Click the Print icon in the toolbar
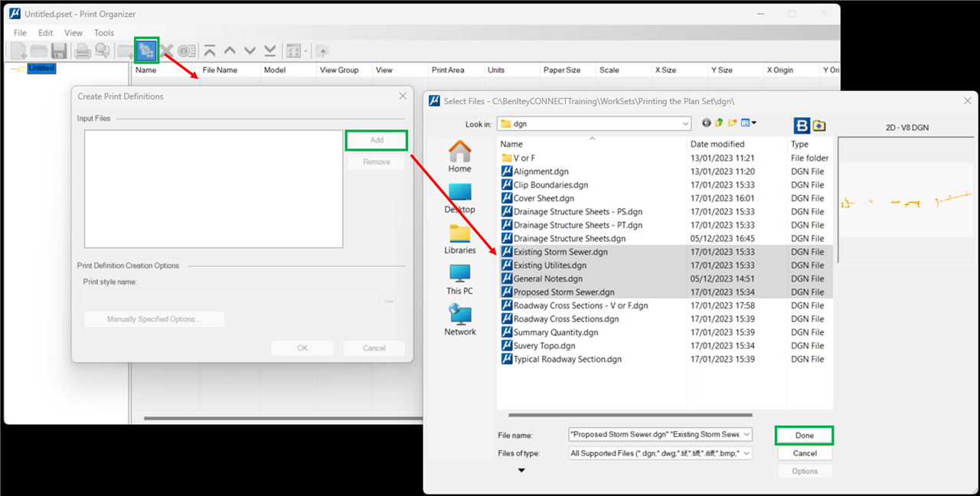The width and height of the screenshot is (980, 496). (83, 51)
